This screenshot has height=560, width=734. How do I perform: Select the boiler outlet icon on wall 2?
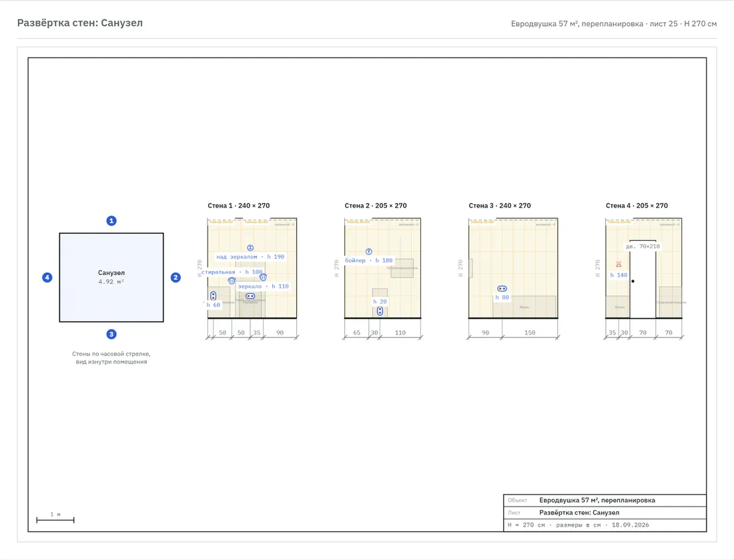pyautogui.click(x=369, y=252)
